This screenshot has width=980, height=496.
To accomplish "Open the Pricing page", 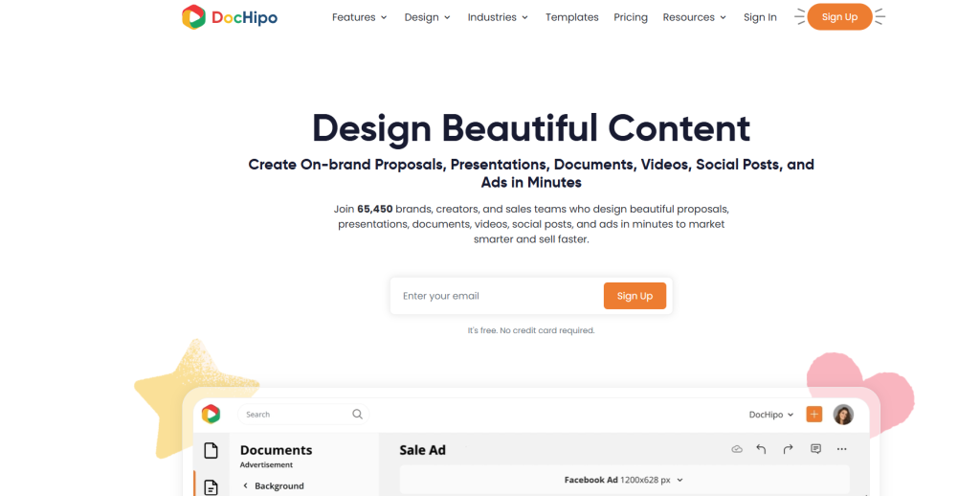I will click(631, 17).
